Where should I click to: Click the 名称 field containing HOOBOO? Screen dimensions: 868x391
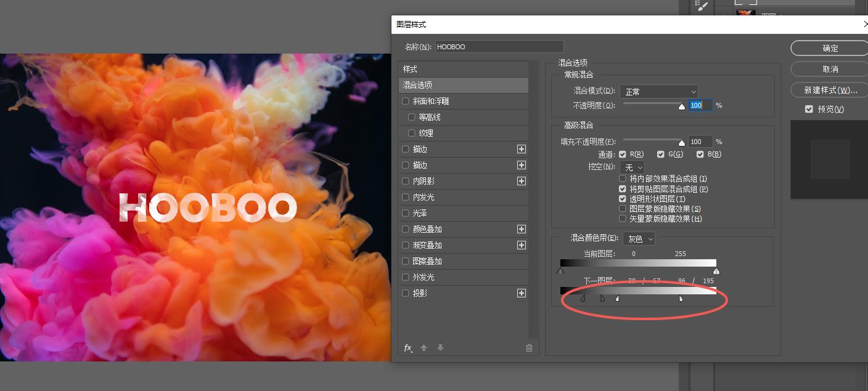499,47
